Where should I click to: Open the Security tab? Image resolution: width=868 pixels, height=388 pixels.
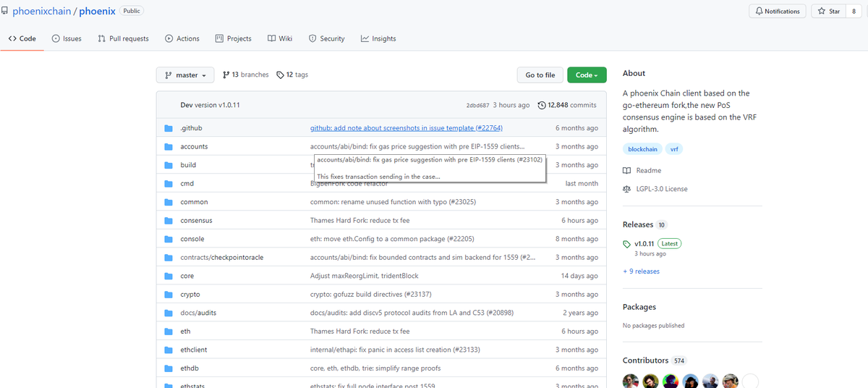click(x=327, y=38)
